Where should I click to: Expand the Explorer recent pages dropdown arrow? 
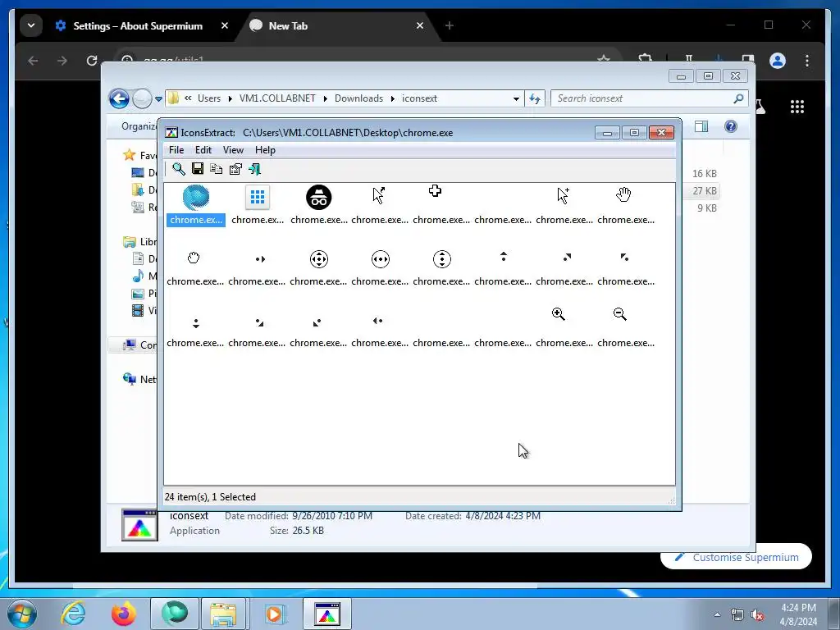tap(158, 99)
